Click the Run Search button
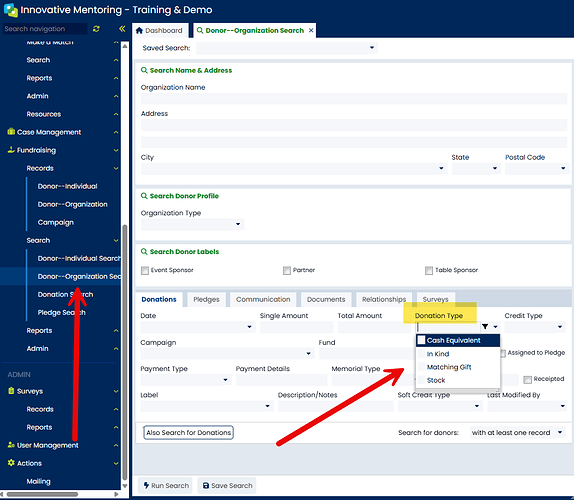The height and width of the screenshot is (500, 574). 165,485
